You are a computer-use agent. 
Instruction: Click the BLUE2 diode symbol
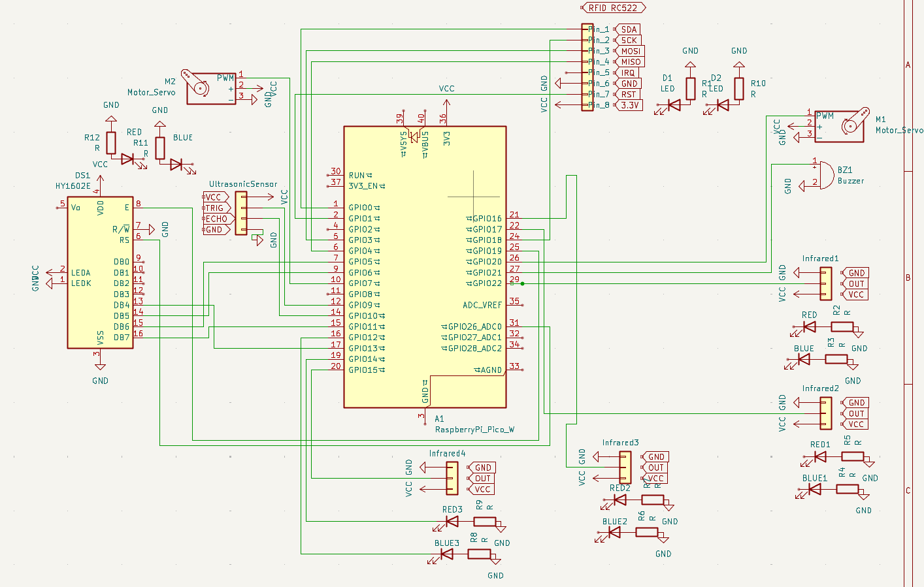click(x=613, y=532)
